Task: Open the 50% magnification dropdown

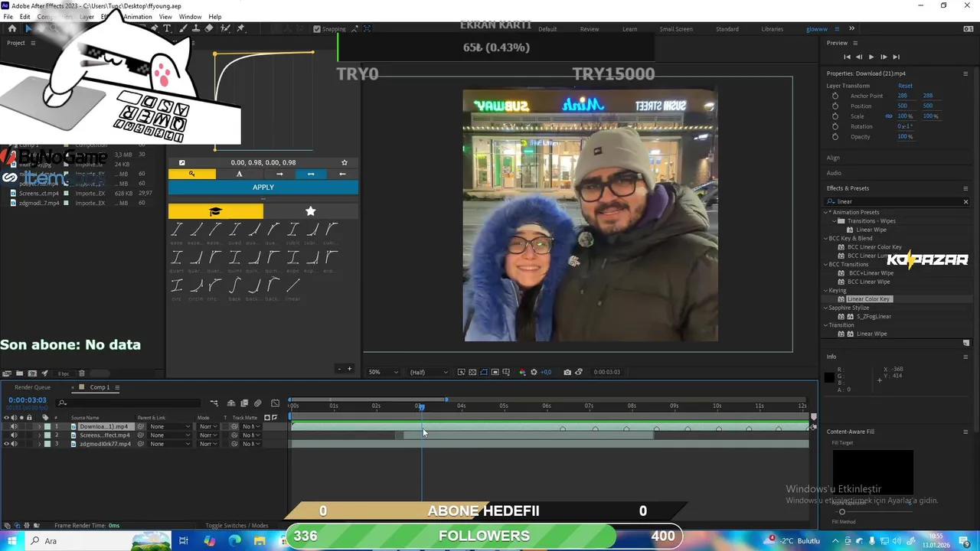Action: [384, 372]
